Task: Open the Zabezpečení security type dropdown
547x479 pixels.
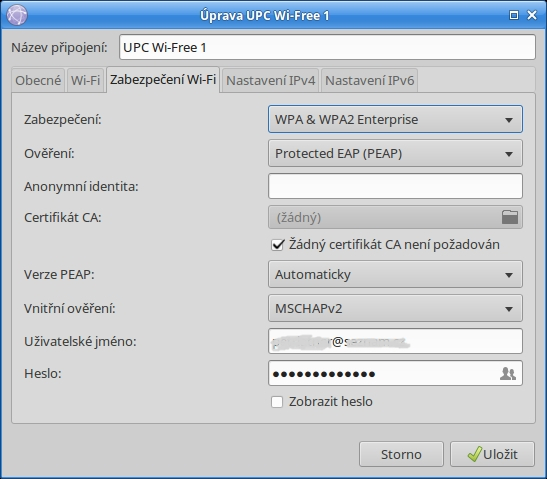Action: pos(395,119)
